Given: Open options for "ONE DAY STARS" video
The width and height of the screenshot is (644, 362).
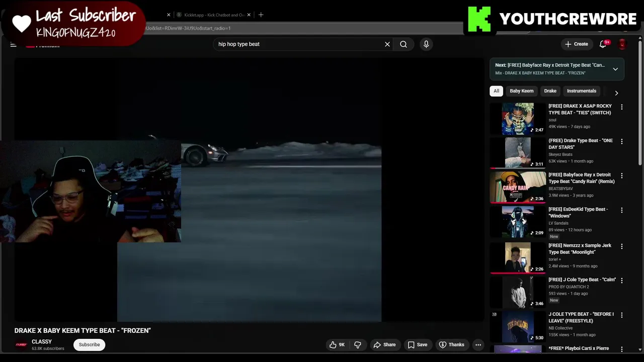Looking at the screenshot, I should 622,142.
